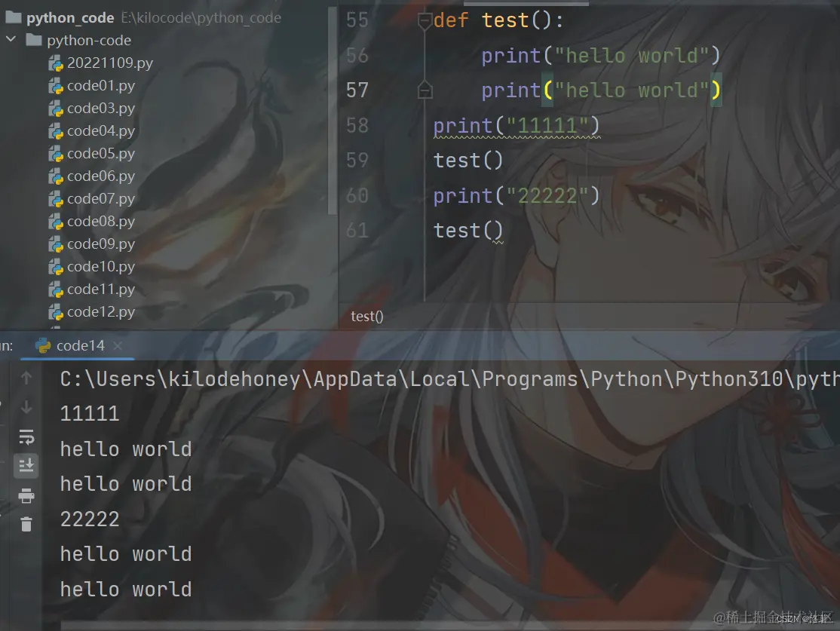
Task: Open code09.py file
Action: (101, 244)
